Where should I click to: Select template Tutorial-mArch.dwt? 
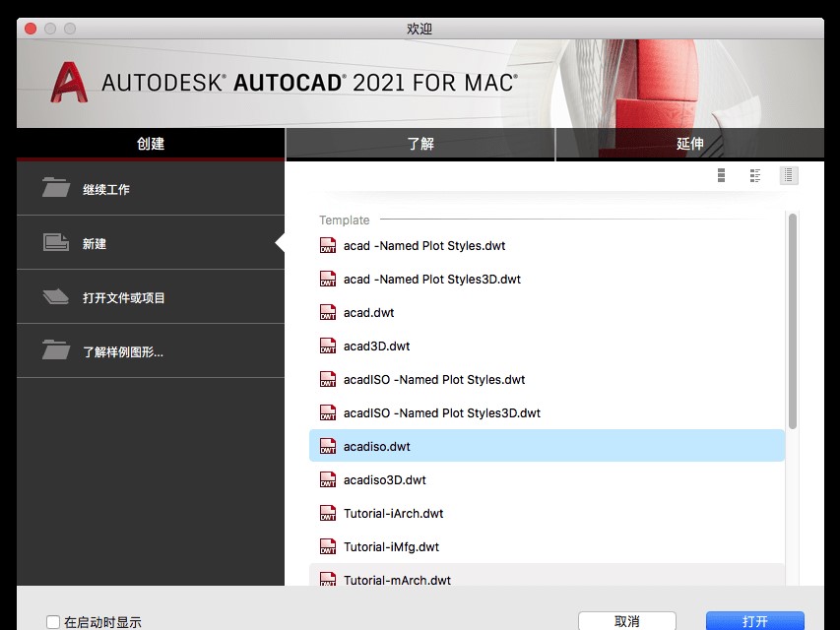point(547,575)
